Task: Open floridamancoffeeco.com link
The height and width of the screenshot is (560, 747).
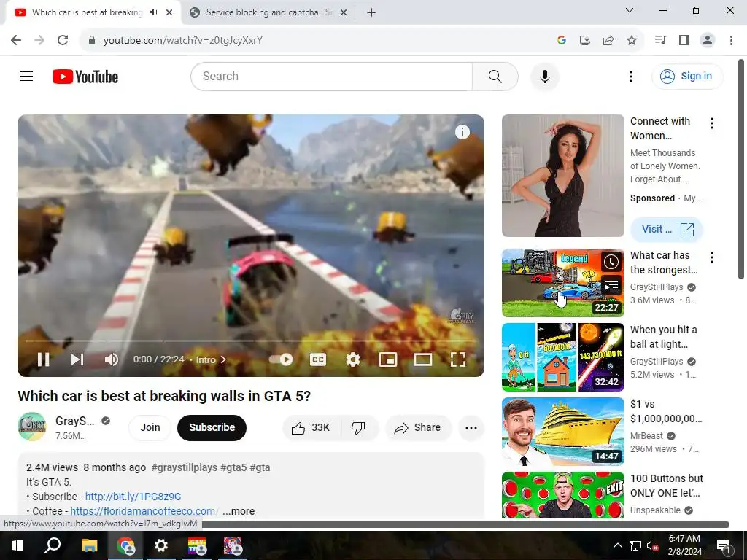Action: [x=144, y=511]
